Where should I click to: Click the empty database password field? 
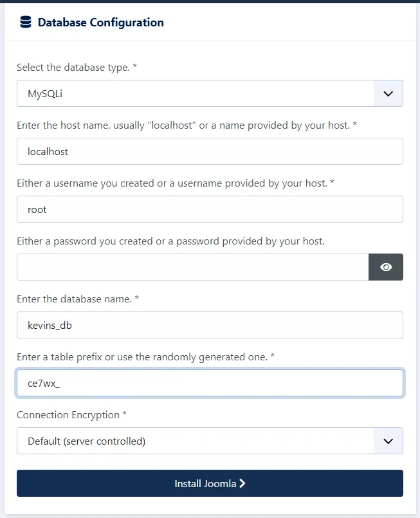pos(192,267)
